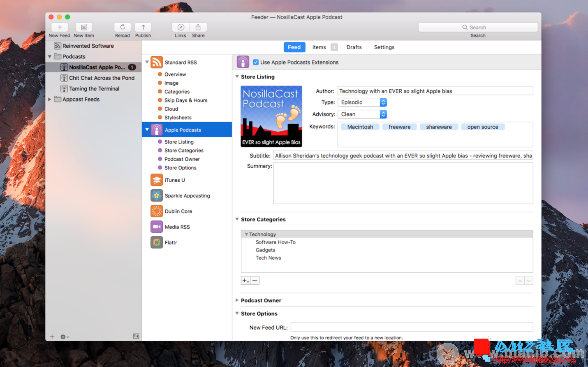Select the Software How-To category
Image resolution: width=588 pixels, height=367 pixels.
coord(275,242)
